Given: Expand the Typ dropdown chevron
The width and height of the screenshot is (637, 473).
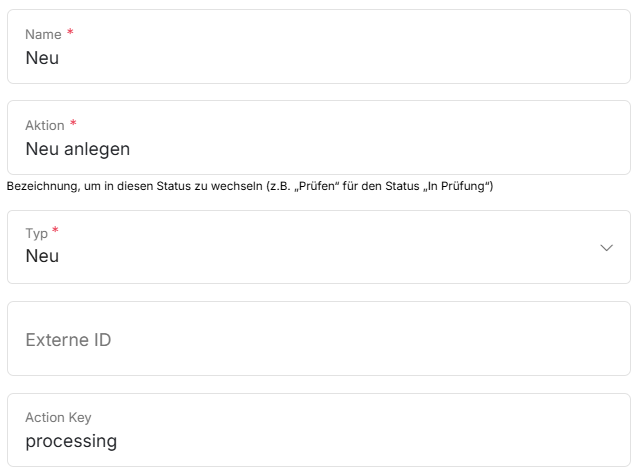Looking at the screenshot, I should [606, 248].
